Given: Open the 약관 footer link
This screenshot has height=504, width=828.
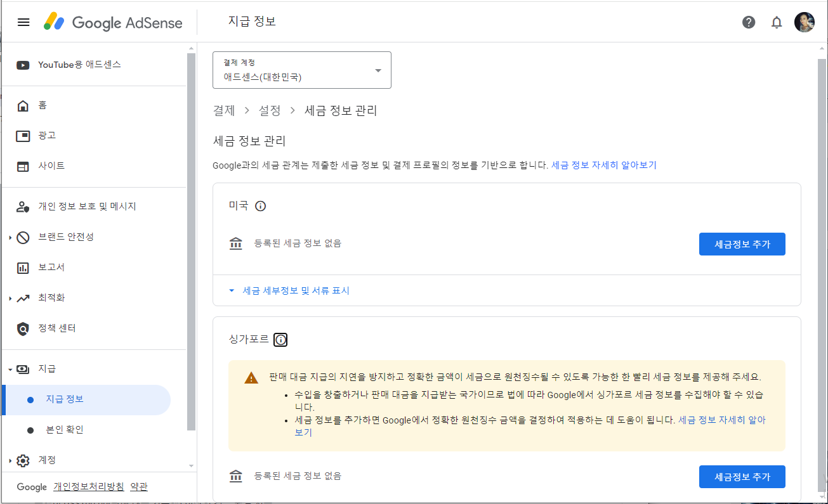Looking at the screenshot, I should click(x=139, y=487).
